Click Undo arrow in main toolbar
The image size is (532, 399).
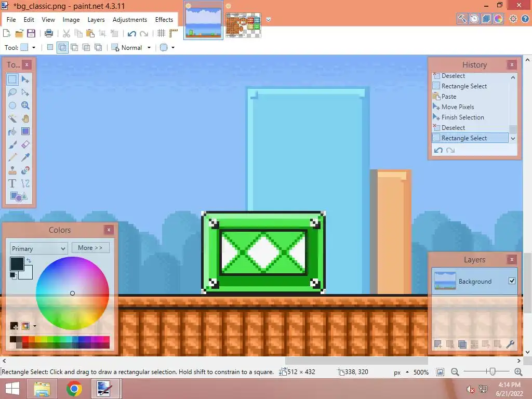[131, 33]
